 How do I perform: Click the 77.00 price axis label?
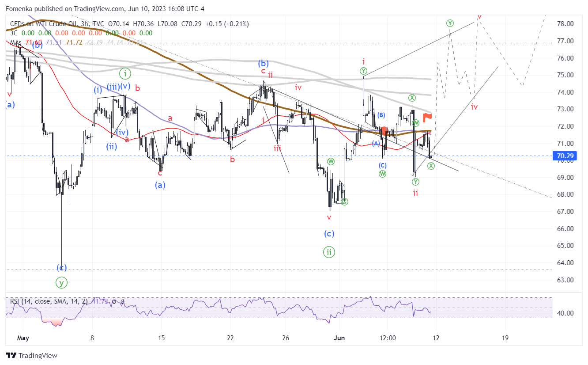point(565,41)
